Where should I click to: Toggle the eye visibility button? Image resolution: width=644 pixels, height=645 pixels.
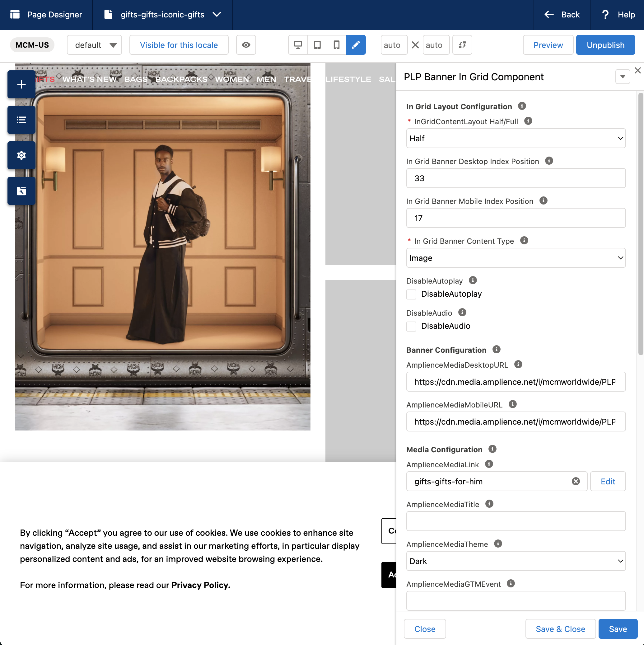pyautogui.click(x=246, y=45)
